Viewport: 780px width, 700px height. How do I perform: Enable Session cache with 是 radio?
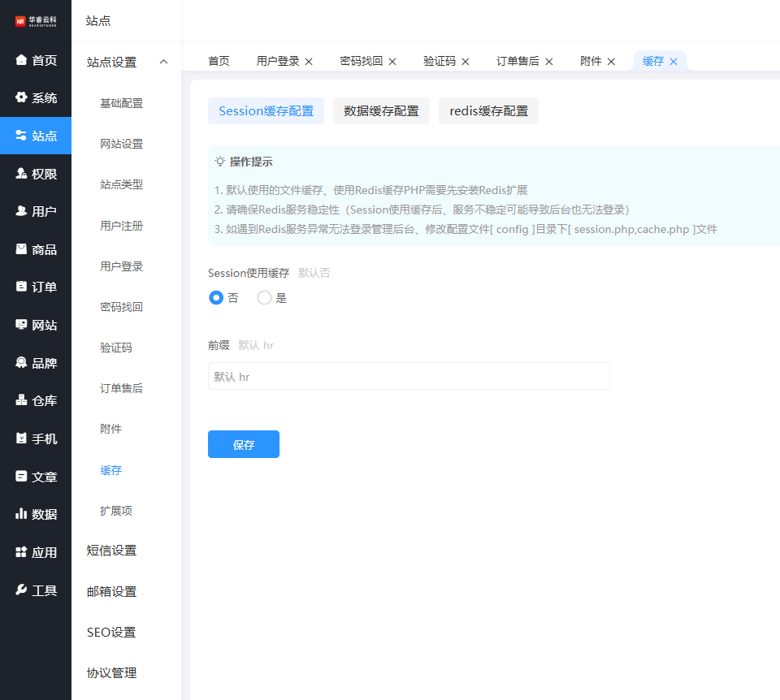click(264, 298)
